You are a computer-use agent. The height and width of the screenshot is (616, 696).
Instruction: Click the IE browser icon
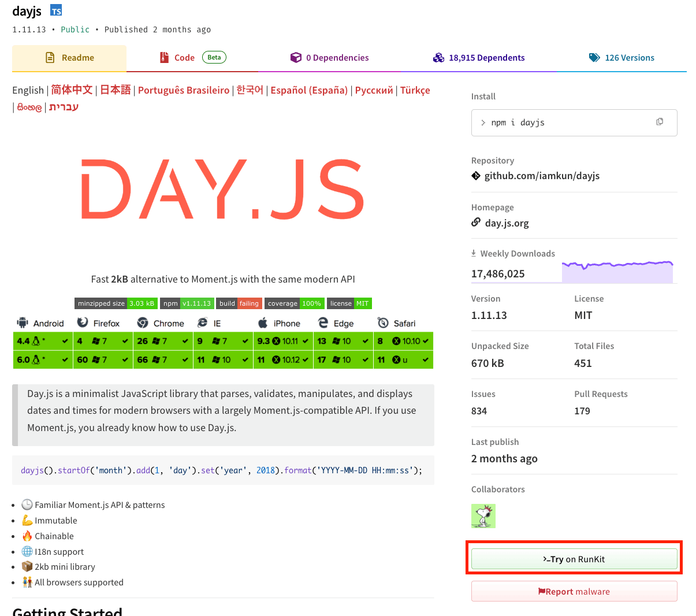(x=202, y=322)
